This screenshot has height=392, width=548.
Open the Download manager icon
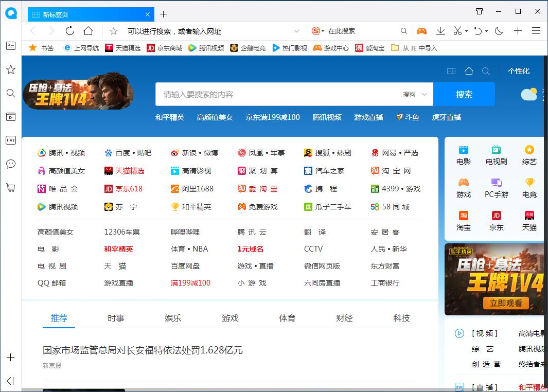click(x=440, y=31)
